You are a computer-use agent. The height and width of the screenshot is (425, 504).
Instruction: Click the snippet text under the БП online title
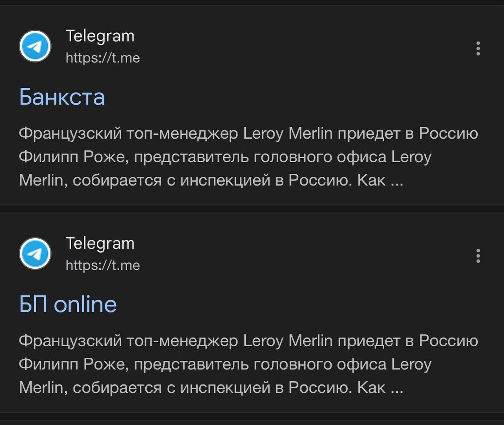pos(248,364)
